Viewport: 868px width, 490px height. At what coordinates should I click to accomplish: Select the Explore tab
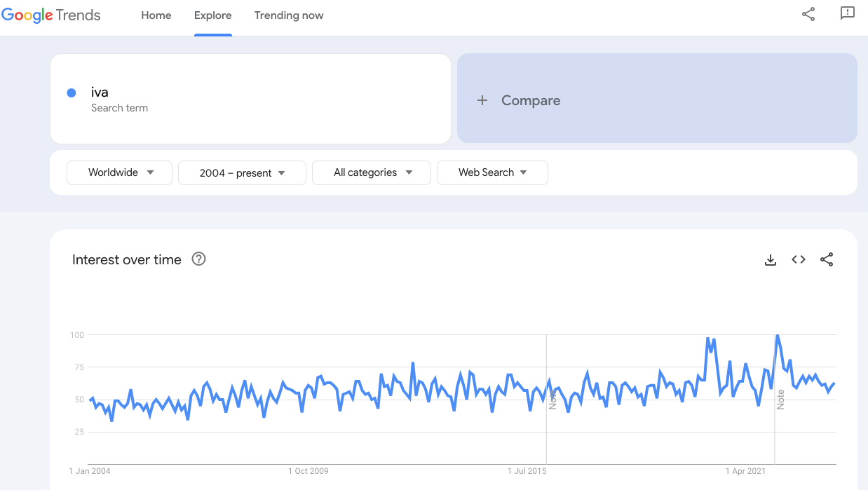point(212,15)
